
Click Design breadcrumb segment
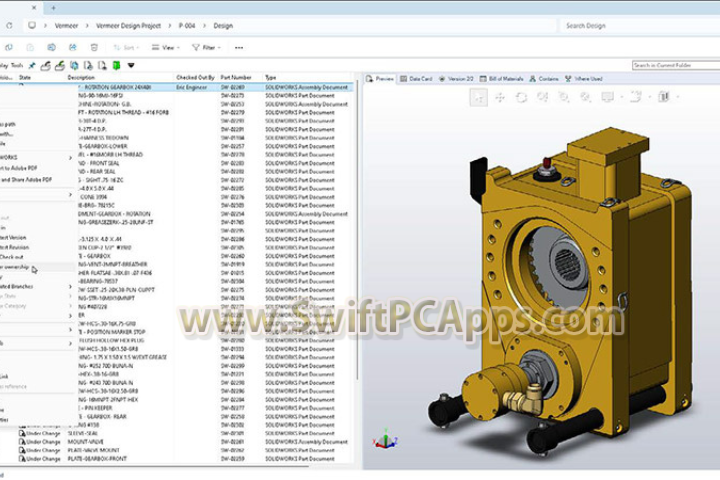pos(223,26)
